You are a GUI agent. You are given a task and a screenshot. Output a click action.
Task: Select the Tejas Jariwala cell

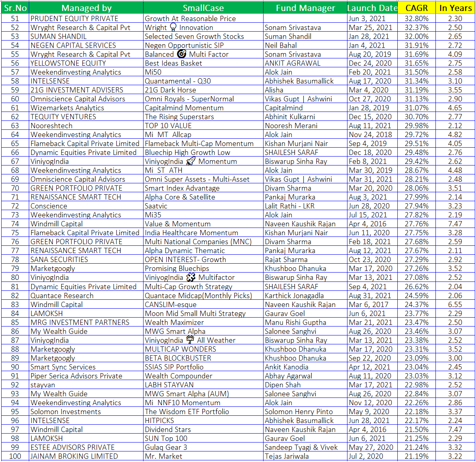(x=305, y=456)
